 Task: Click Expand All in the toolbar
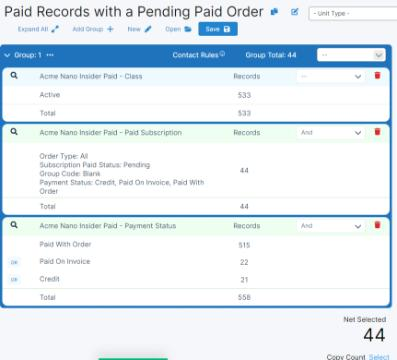coord(38,29)
